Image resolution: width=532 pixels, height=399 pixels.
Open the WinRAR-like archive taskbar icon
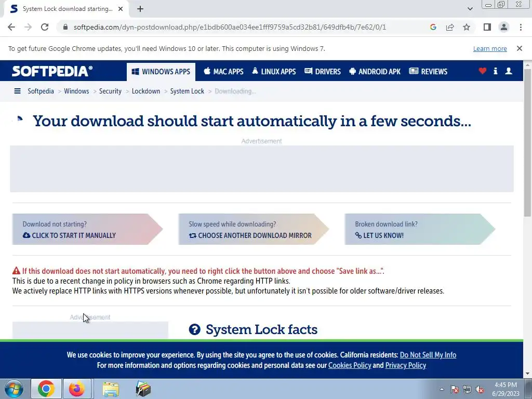[x=143, y=389]
